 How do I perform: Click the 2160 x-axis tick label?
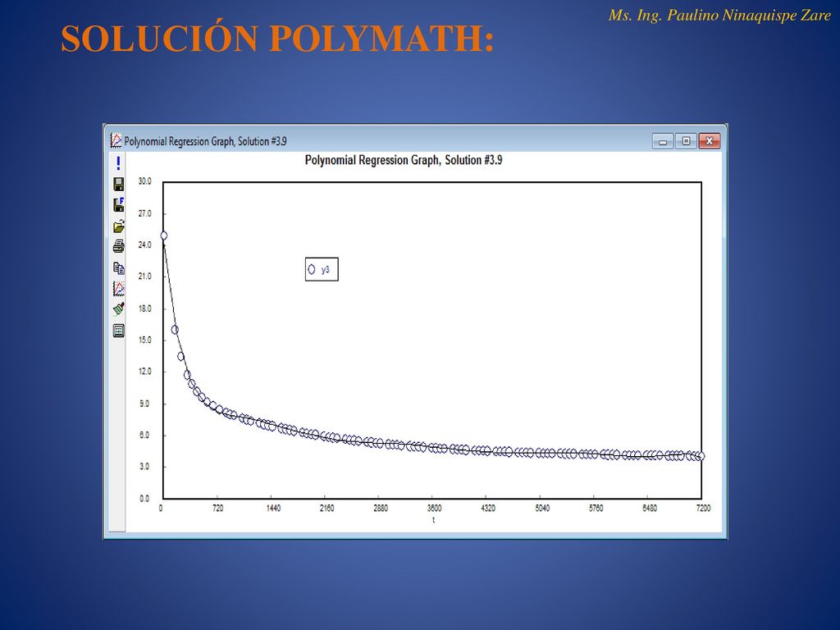pos(326,508)
